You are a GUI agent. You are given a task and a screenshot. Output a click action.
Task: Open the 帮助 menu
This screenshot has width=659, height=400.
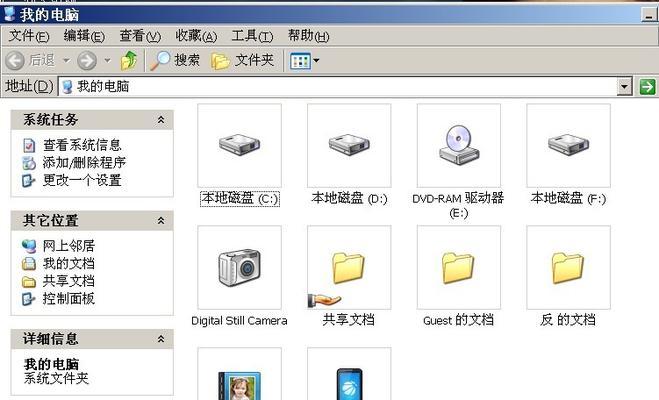(x=308, y=36)
